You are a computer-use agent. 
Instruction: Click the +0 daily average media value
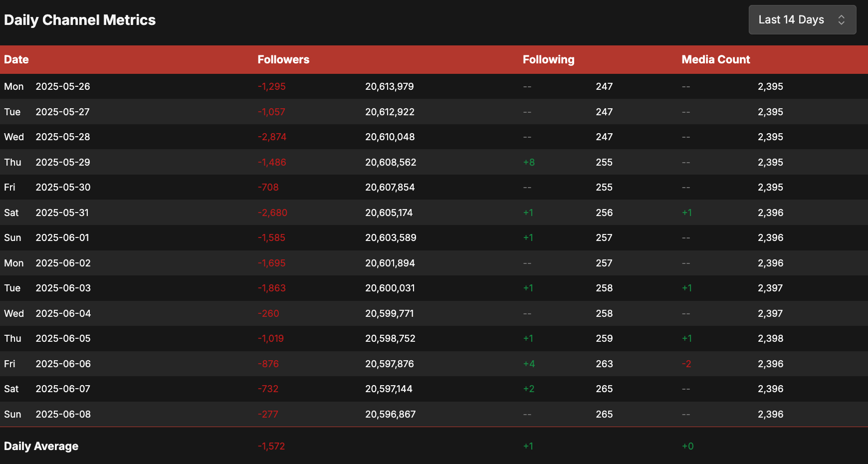tap(687, 446)
